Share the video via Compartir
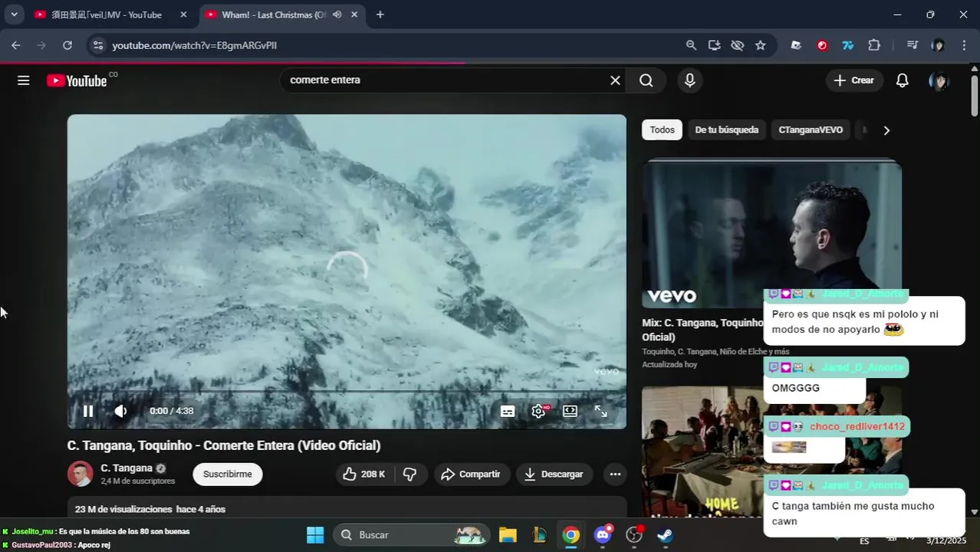Viewport: 980px width, 552px height. (x=471, y=475)
